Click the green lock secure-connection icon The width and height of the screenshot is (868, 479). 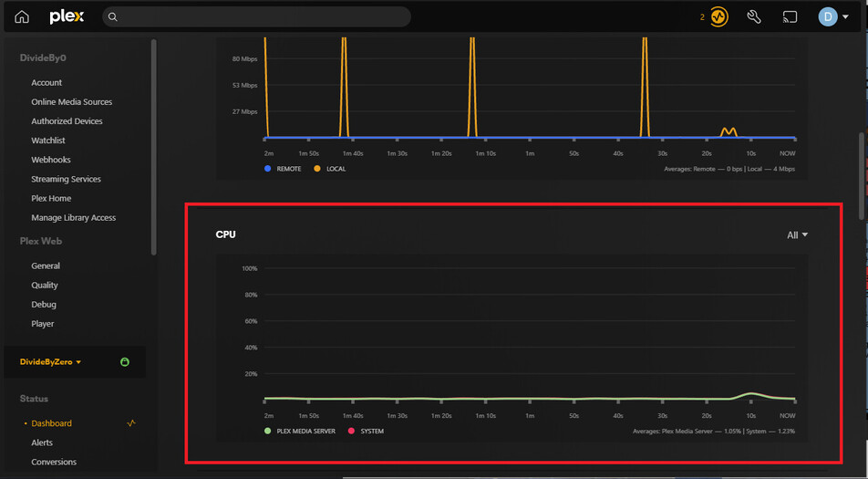(x=125, y=362)
